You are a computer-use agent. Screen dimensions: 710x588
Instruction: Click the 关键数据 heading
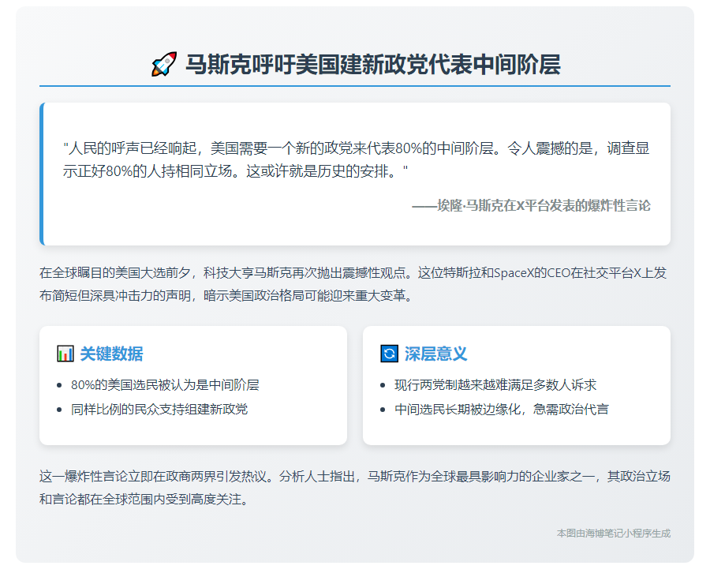[111, 354]
